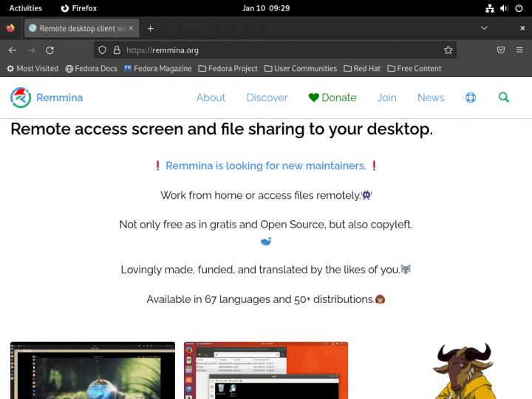The width and height of the screenshot is (532, 399).
Task: Open the clock and calendar menu
Action: tap(265, 8)
